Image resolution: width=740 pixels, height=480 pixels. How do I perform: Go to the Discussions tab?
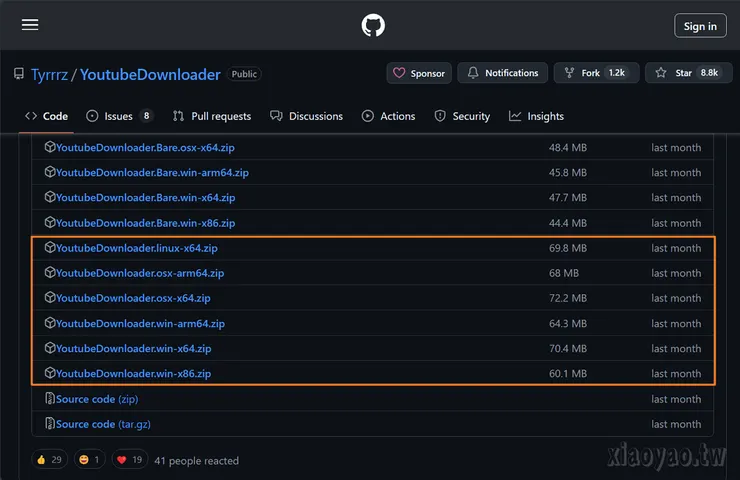(x=306, y=116)
